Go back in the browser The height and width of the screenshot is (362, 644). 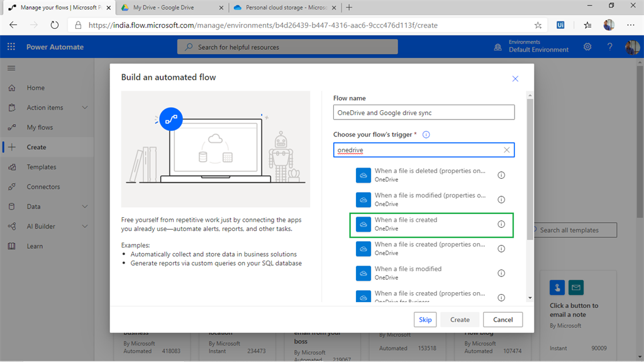[13, 25]
